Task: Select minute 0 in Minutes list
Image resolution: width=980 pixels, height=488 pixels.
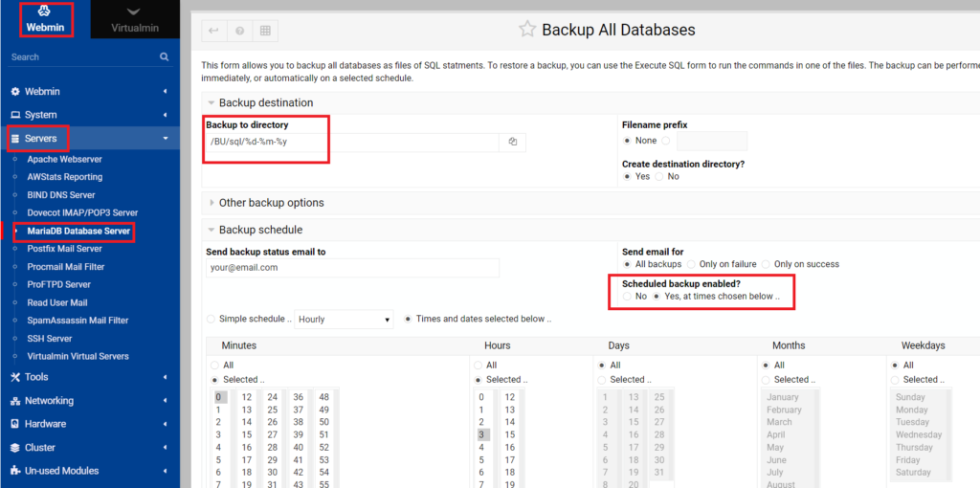Action: (221, 397)
